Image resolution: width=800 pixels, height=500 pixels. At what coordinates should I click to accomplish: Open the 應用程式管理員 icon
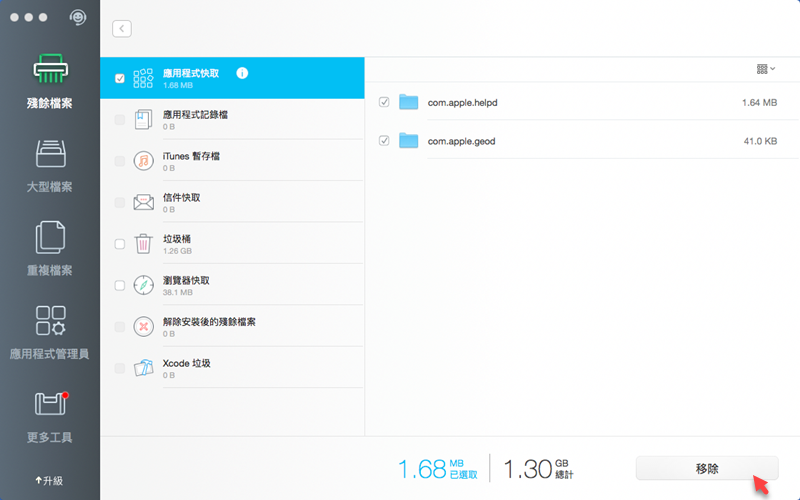(x=49, y=321)
